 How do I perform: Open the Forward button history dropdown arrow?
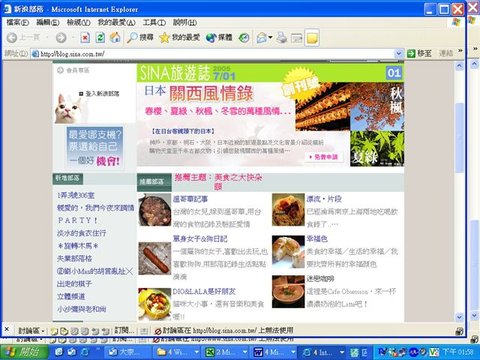coord(73,38)
